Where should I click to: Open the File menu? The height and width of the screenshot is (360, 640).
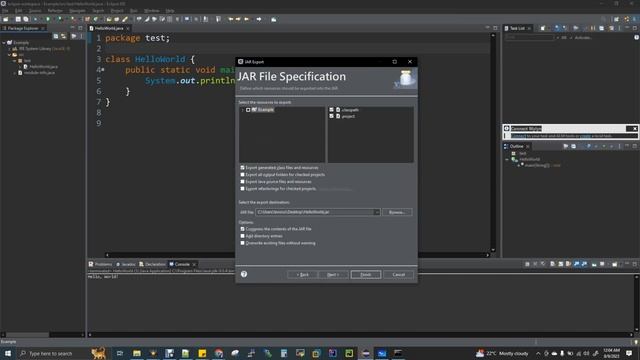coord(5,11)
